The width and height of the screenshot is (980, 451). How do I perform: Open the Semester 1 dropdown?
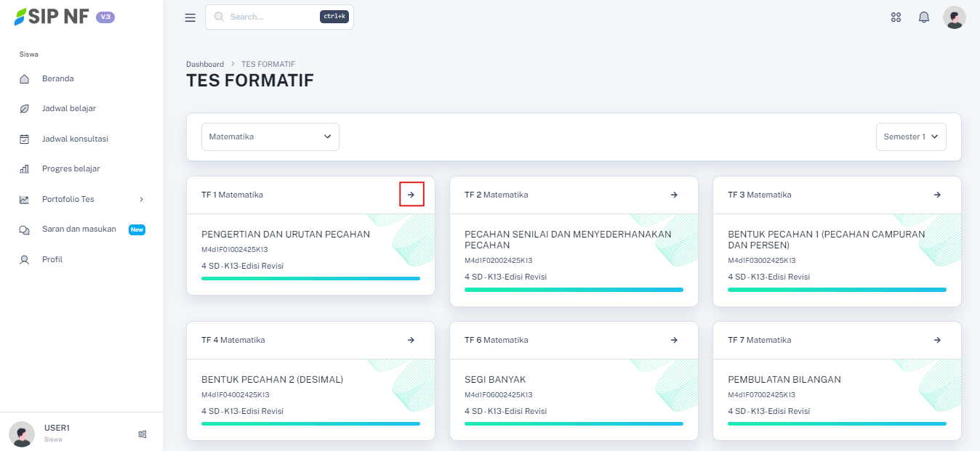click(x=910, y=137)
